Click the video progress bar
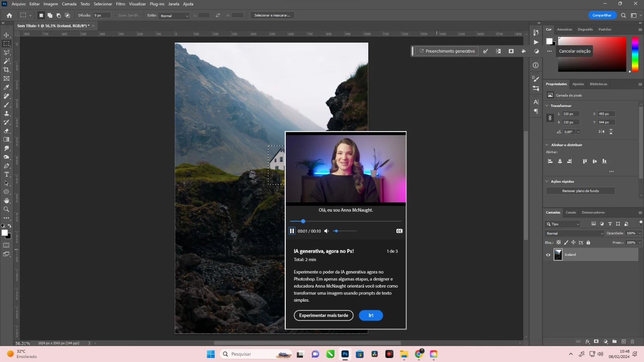The width and height of the screenshot is (644, 362). [x=346, y=221]
